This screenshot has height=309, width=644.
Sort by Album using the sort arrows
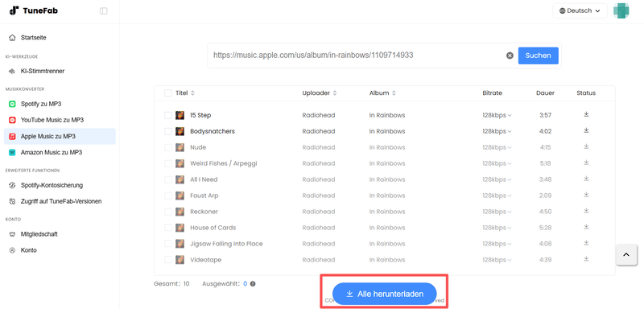(x=394, y=93)
